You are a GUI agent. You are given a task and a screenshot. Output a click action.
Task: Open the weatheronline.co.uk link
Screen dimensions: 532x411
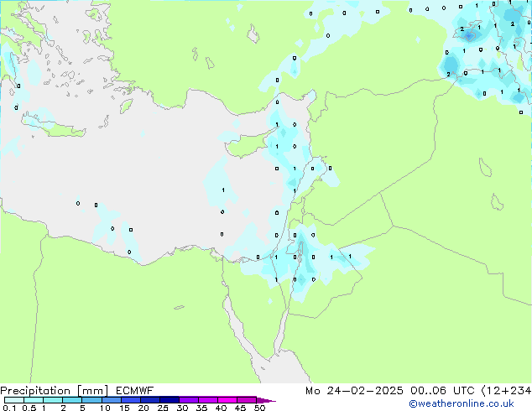[x=462, y=403]
